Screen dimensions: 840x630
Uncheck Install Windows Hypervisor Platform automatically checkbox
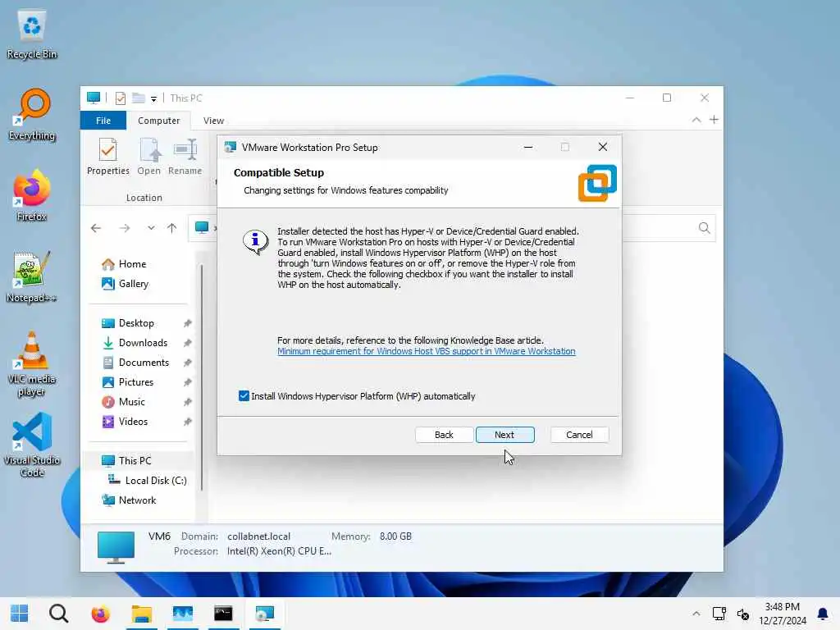[x=244, y=396]
